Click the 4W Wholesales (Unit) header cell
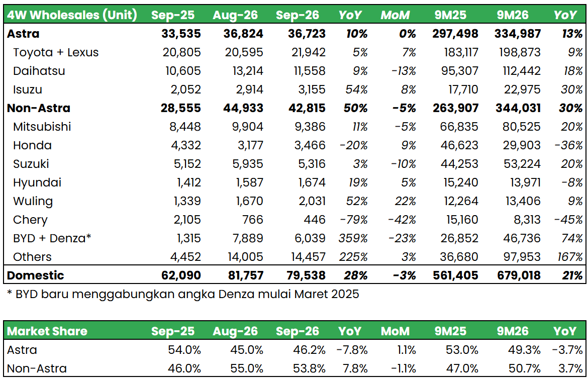The image size is (588, 378). pos(72,15)
